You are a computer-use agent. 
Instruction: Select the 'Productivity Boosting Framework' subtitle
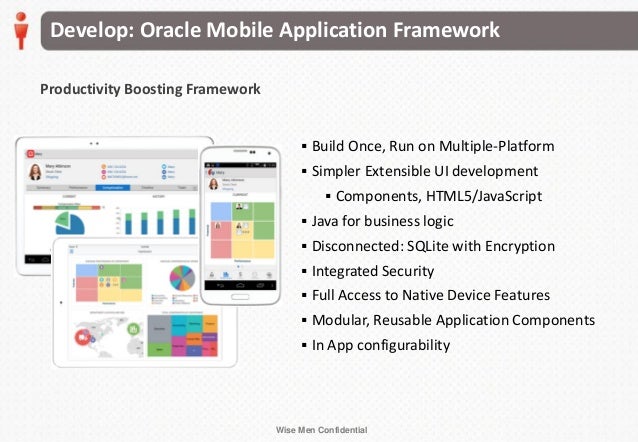pos(150,89)
